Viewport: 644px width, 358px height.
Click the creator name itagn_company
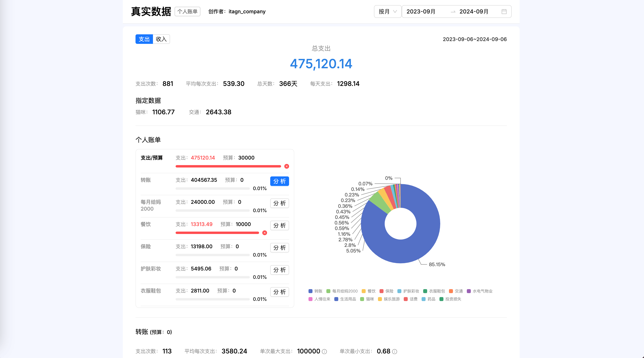point(247,12)
